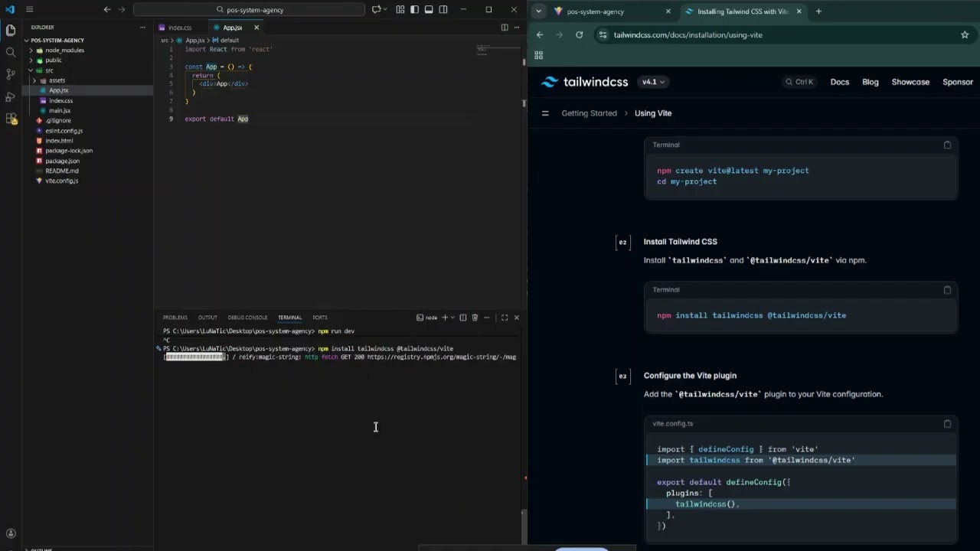Open the Tailwind v4.1 version dropdown

tap(653, 82)
